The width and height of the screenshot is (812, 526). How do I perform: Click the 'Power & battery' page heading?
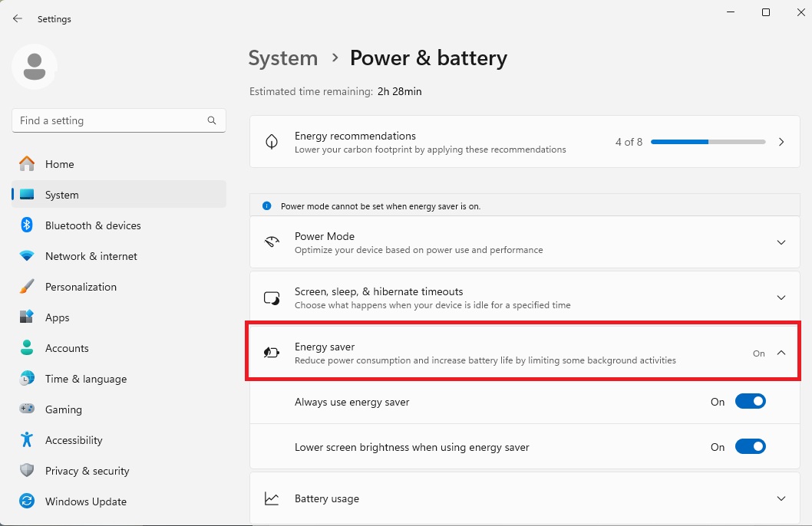click(429, 58)
